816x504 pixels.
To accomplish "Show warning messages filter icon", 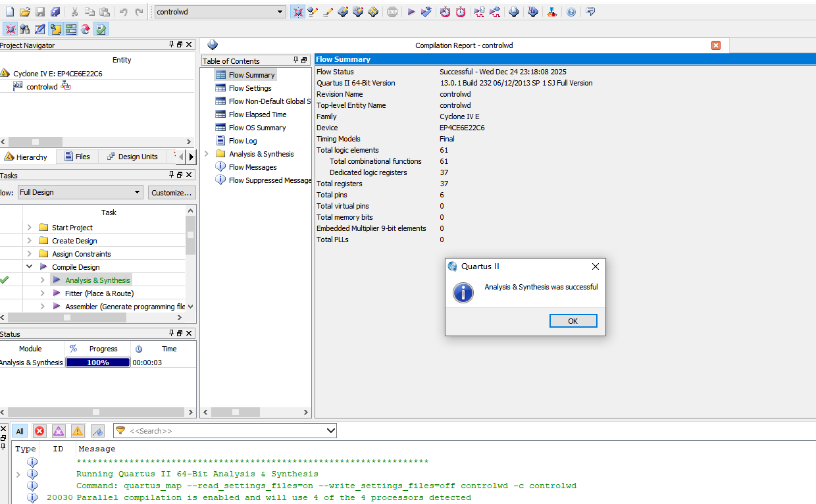I will coord(78,431).
